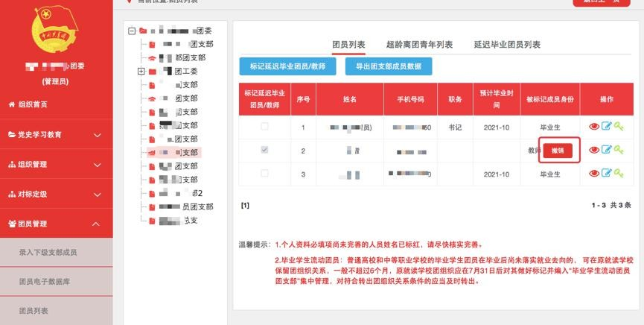
Task: Untick the checked checkbox in row 2
Action: (264, 150)
